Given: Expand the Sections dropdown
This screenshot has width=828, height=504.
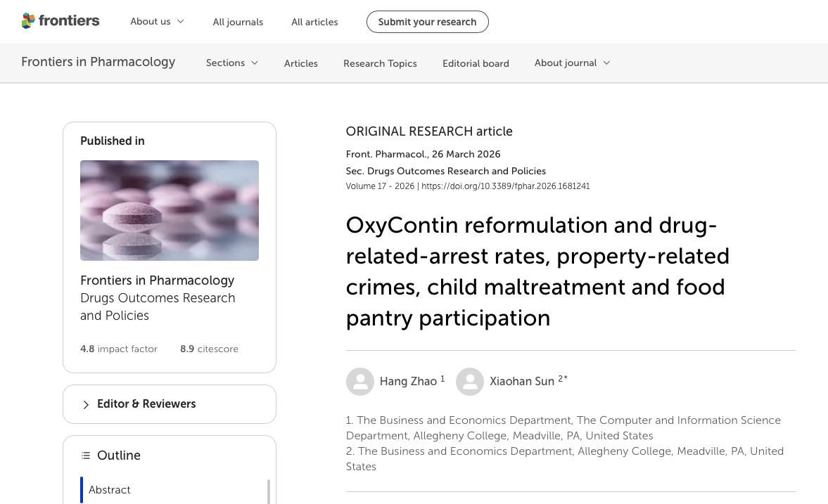Looking at the screenshot, I should click(232, 63).
